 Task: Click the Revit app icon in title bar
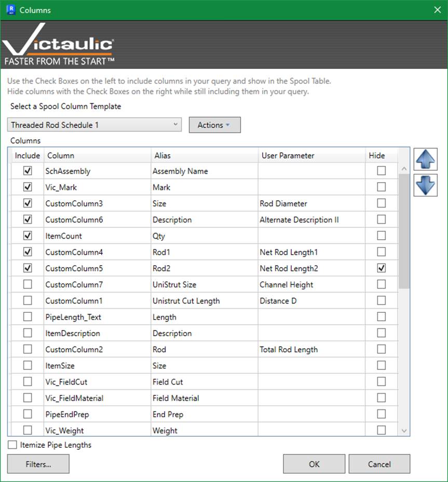10,10
